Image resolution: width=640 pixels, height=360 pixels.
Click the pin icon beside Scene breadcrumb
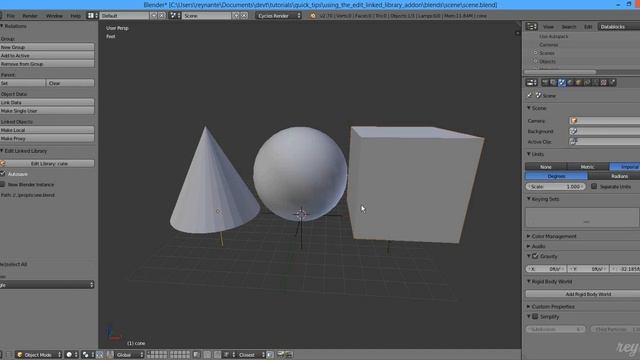click(x=530, y=95)
